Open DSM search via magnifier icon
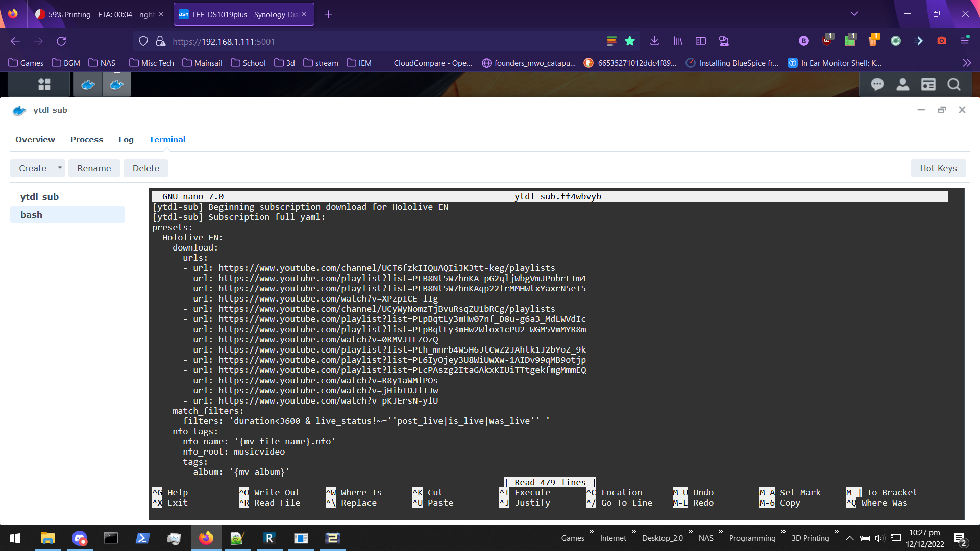This screenshot has width=980, height=551. [x=953, y=84]
